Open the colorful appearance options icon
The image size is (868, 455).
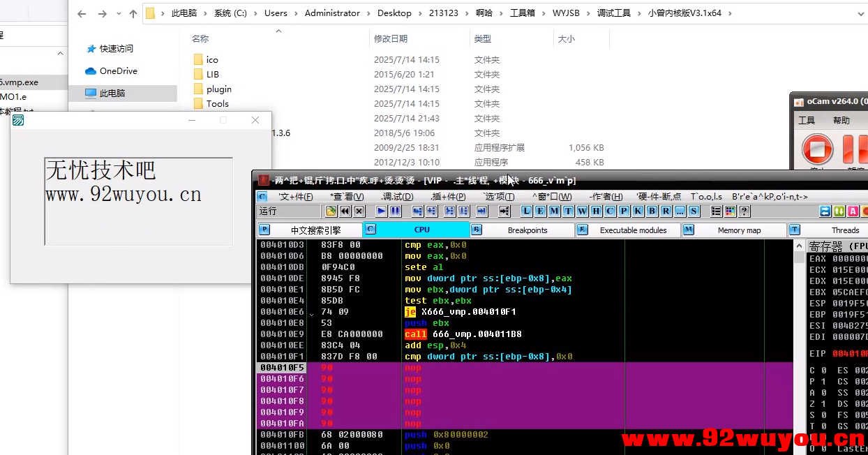(x=730, y=211)
